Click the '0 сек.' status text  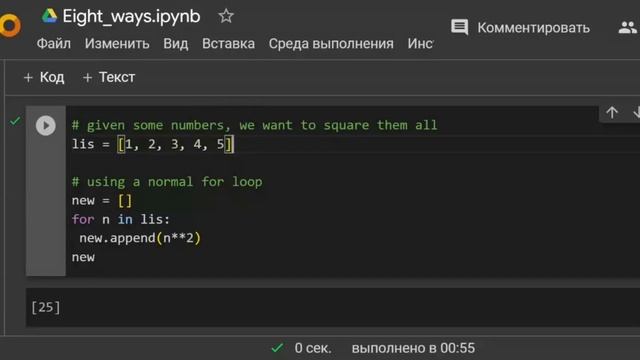[x=313, y=348]
